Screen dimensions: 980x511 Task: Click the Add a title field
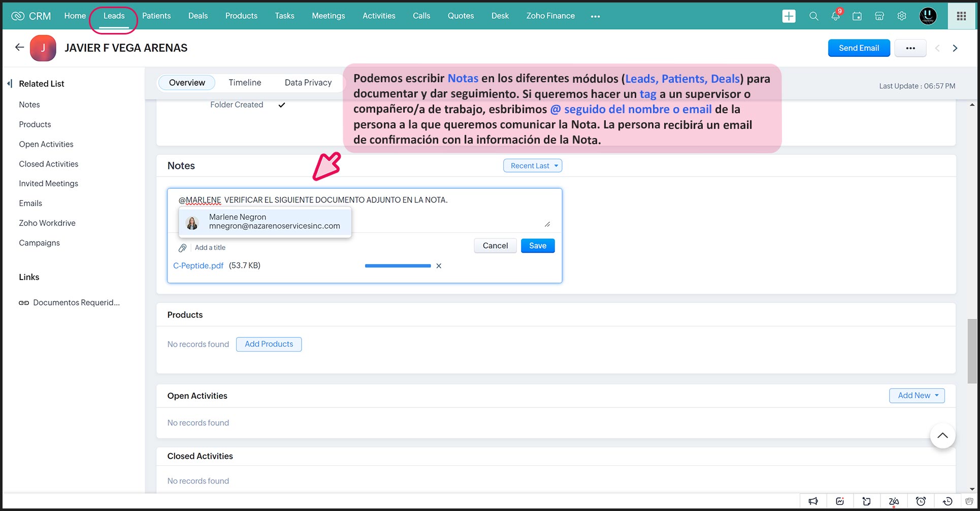(x=210, y=248)
